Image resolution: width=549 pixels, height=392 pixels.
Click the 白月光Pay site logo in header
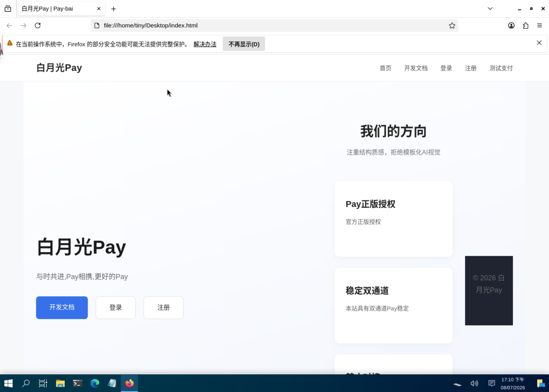tap(59, 68)
